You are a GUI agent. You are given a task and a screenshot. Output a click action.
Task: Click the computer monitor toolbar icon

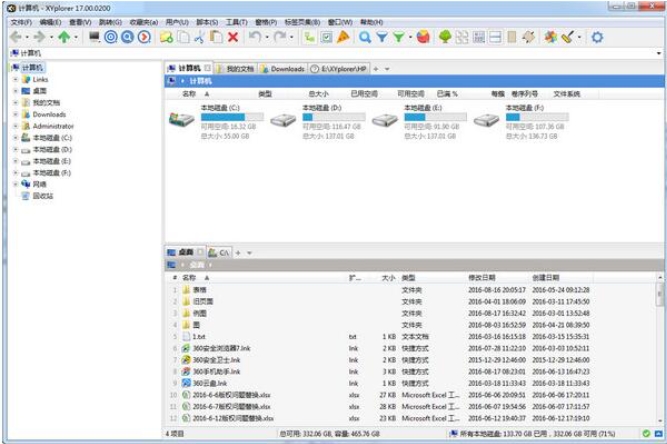point(94,37)
